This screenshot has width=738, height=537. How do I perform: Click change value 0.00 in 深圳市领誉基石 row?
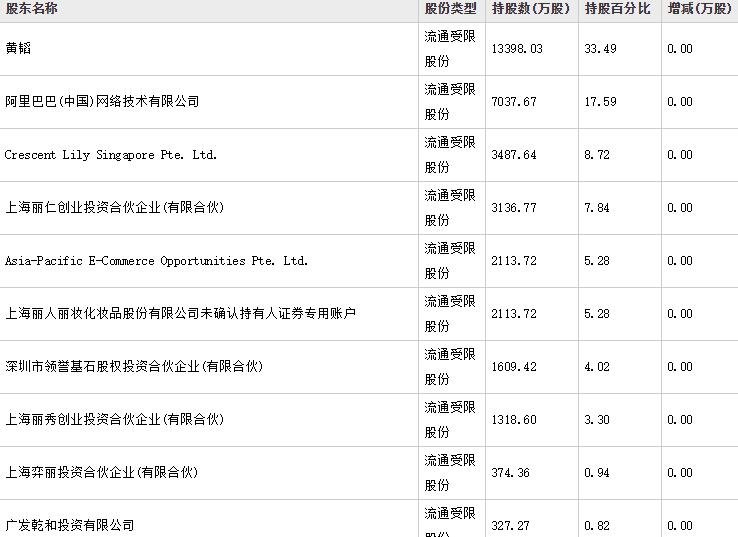[680, 367]
